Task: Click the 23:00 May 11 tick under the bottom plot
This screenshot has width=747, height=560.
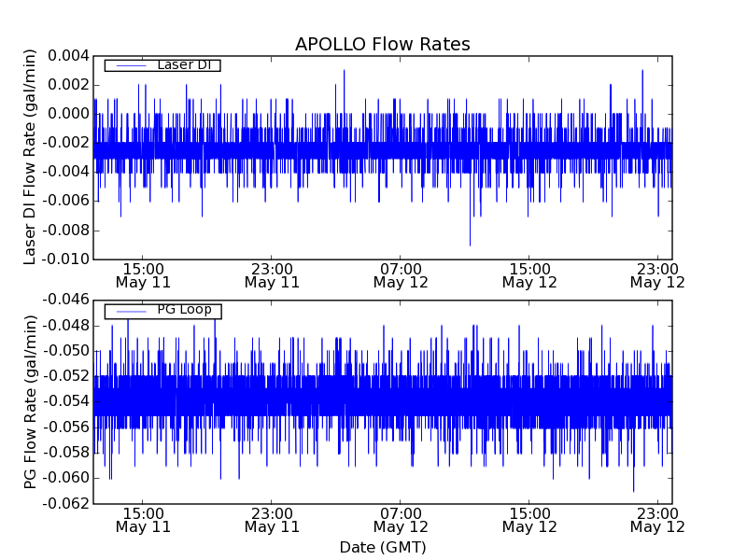Action: coord(272,519)
